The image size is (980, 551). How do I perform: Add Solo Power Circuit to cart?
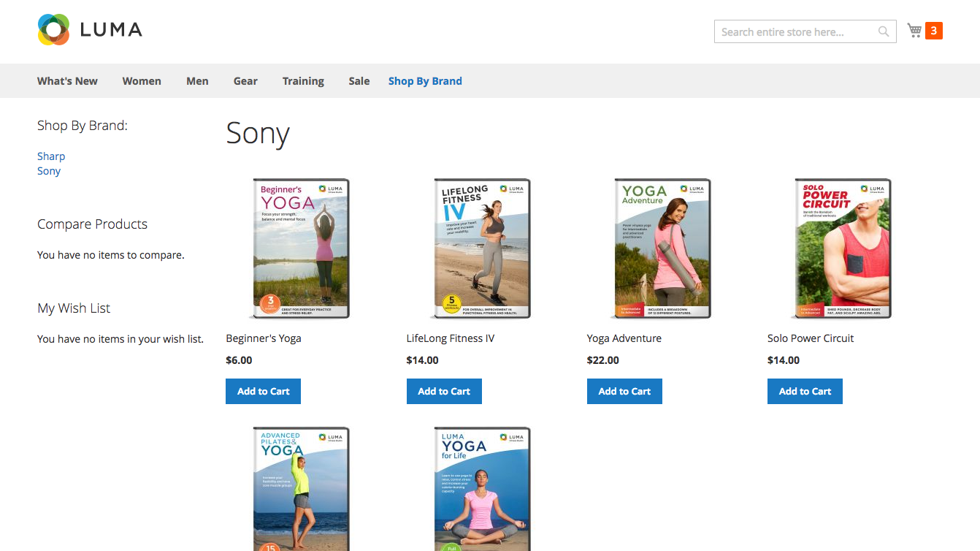(805, 391)
